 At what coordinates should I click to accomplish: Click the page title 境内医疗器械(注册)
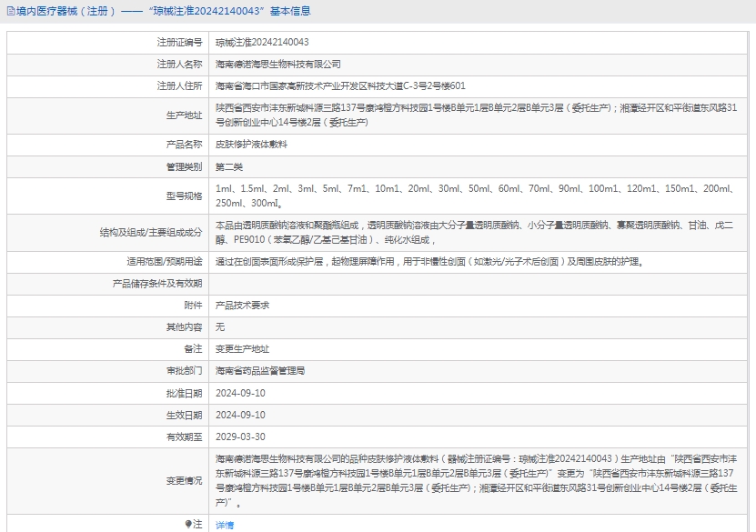pyautogui.click(x=66, y=12)
